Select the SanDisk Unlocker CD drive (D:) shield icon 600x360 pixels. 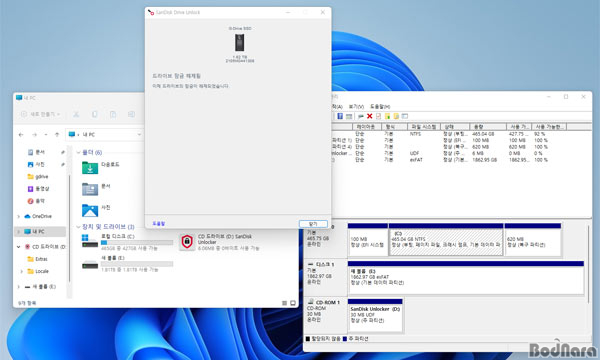(187, 242)
